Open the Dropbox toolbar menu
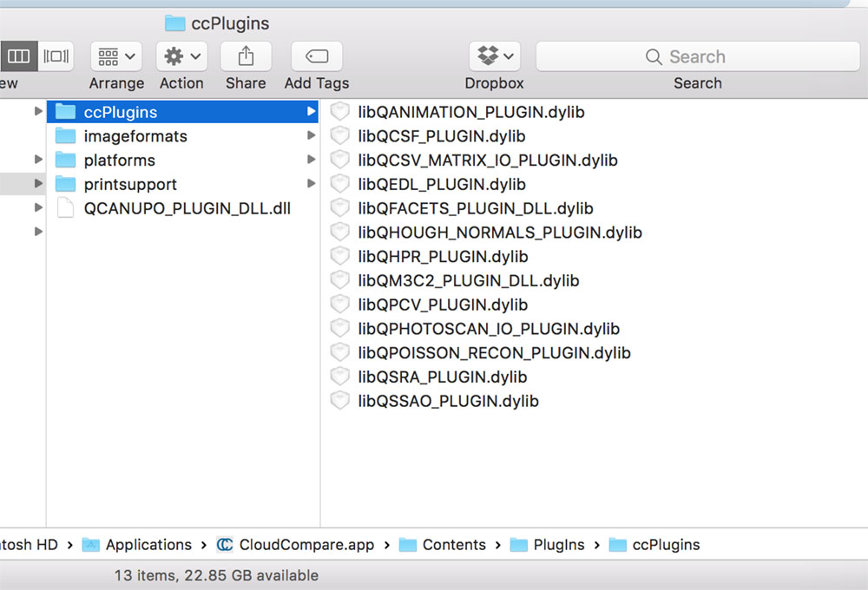868x590 pixels. (x=494, y=57)
